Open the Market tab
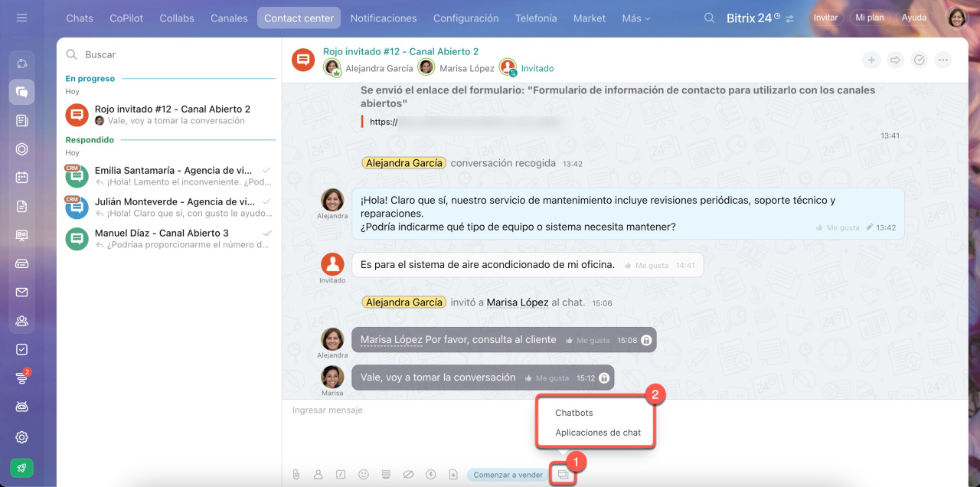The image size is (980, 487). click(x=590, y=18)
